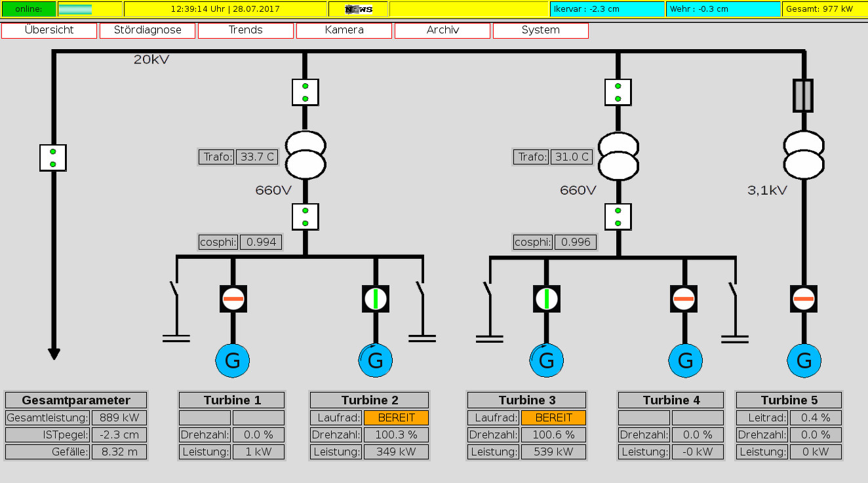Click the fuse symbol above 3,1kV transformer
Viewport: 868px width, 483px height.
coord(804,96)
